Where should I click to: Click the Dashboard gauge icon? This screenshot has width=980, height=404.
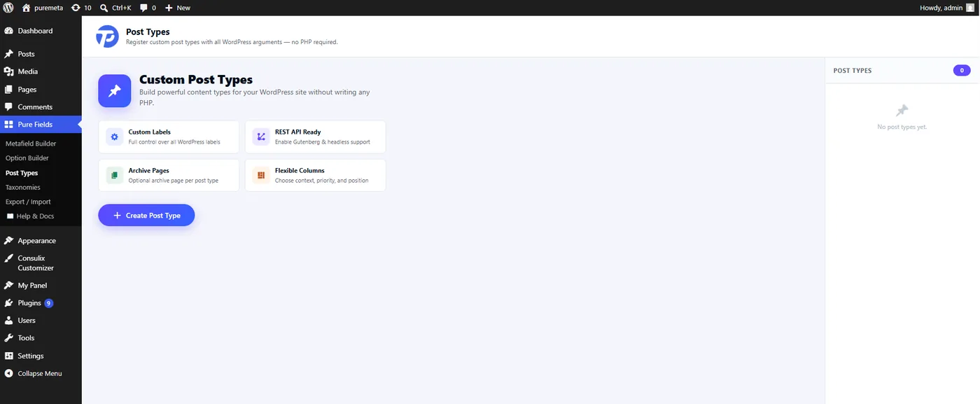(x=8, y=31)
